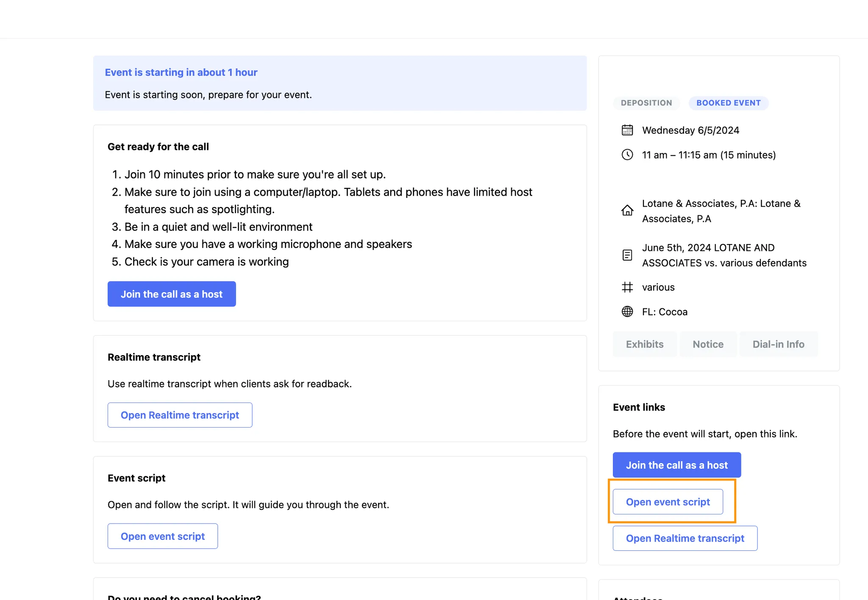Click the DEPOSITION tag badge
Screen dimensions: 868x600
pyautogui.click(x=646, y=103)
